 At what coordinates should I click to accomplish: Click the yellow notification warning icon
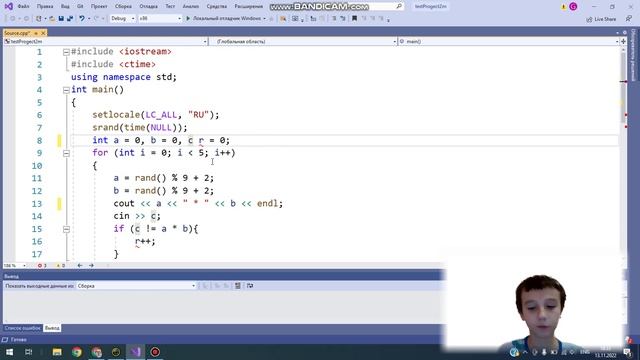(564, 7)
